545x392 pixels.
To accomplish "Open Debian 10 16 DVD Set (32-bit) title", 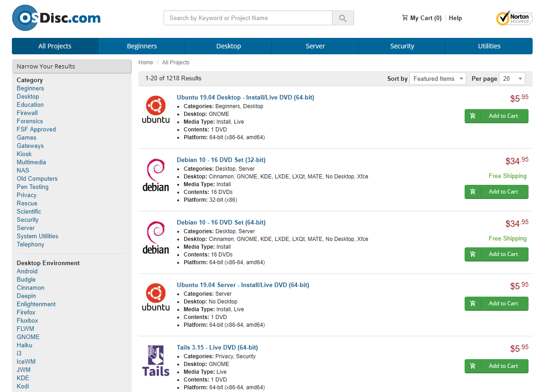I will (x=221, y=160).
